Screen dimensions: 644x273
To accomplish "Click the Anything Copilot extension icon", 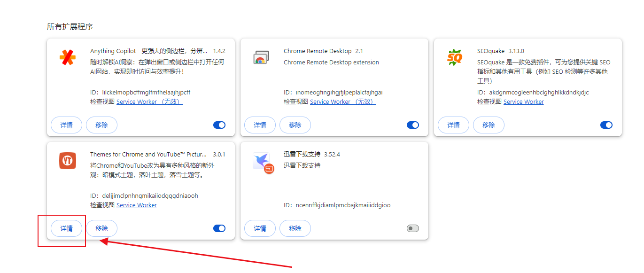I will click(x=68, y=57).
